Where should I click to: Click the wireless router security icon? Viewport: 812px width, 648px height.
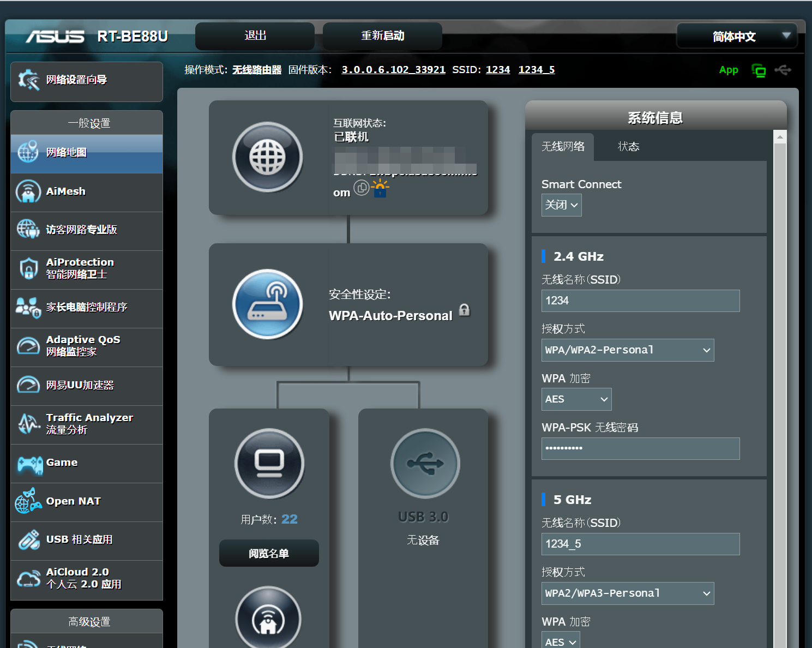(267, 304)
